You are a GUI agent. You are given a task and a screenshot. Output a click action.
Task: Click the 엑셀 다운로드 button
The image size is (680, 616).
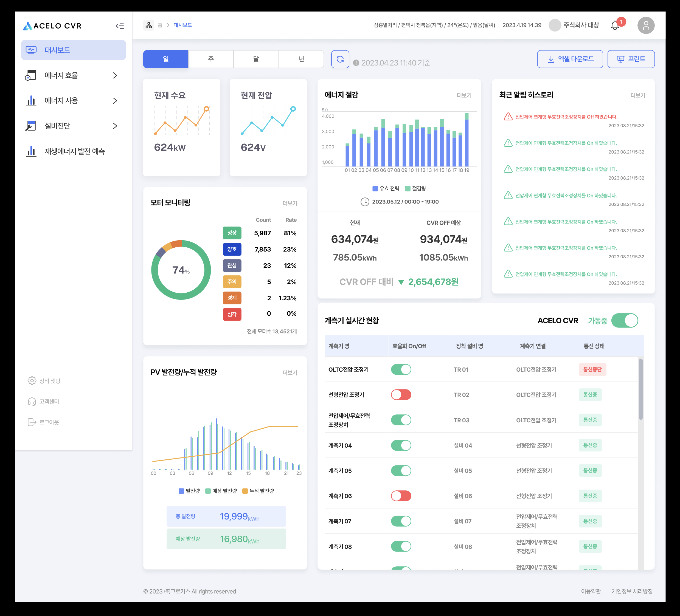[x=570, y=59]
